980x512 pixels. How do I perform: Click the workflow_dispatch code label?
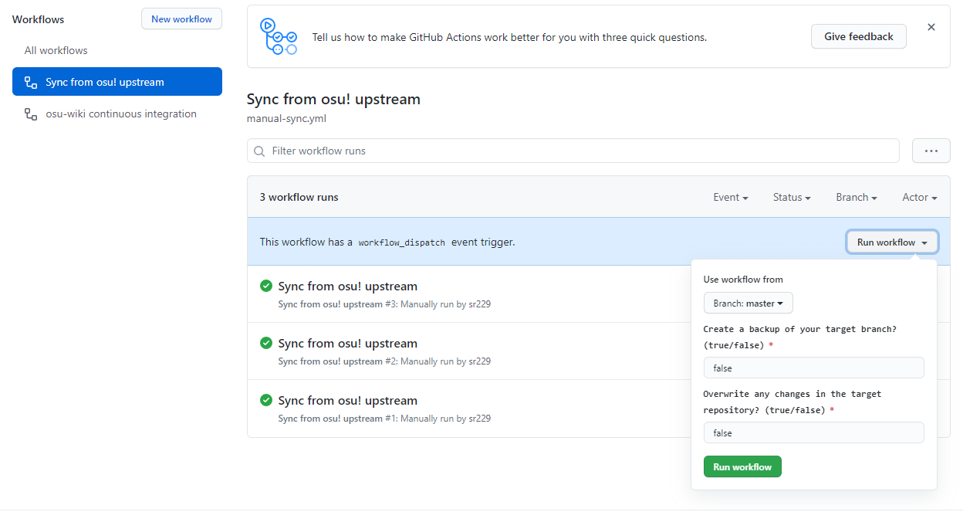402,242
